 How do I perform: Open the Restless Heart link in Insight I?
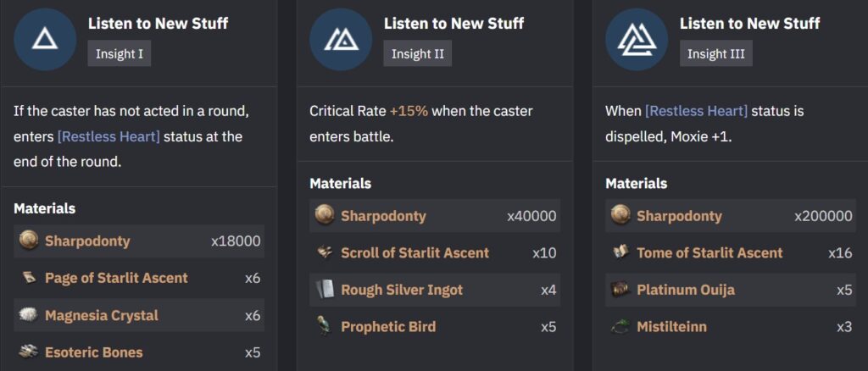(108, 136)
